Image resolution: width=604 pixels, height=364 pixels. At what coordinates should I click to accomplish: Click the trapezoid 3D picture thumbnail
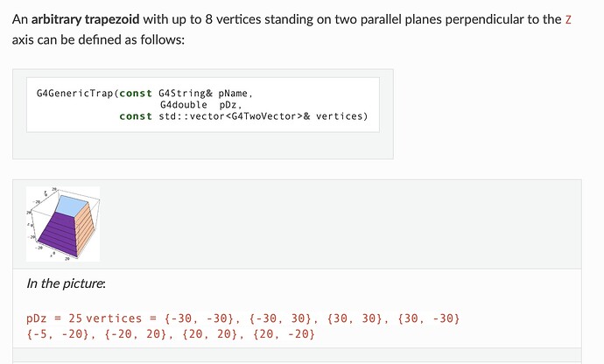(62, 222)
